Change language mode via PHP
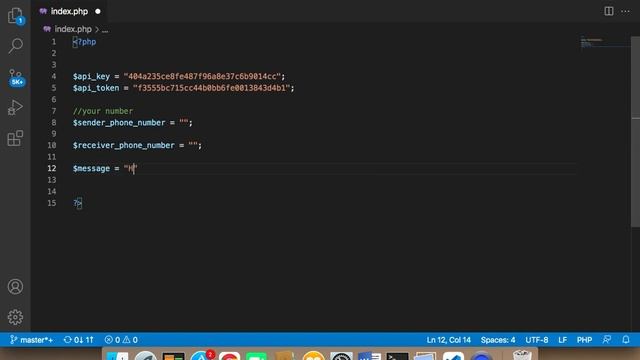Viewport: 640px width, 360px height. point(584,340)
